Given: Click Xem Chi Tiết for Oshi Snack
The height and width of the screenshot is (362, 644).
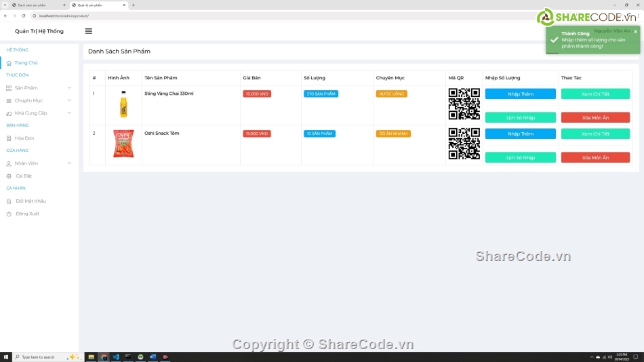Looking at the screenshot, I should 595,134.
